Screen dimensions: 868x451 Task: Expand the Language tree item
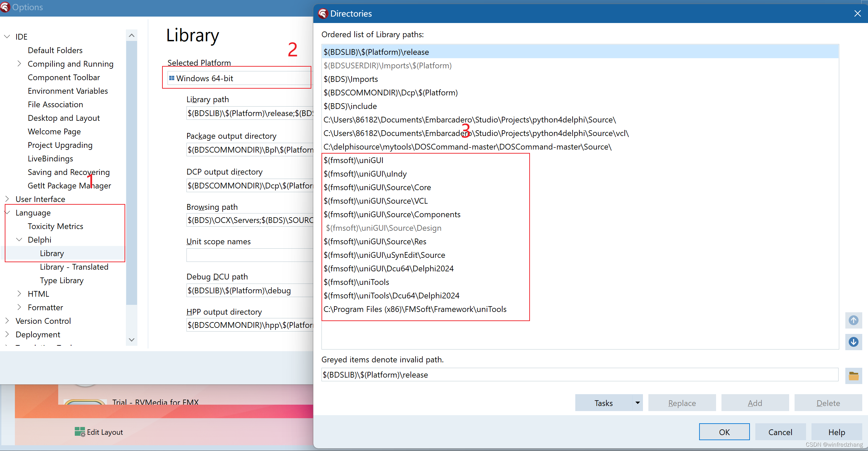coord(8,212)
